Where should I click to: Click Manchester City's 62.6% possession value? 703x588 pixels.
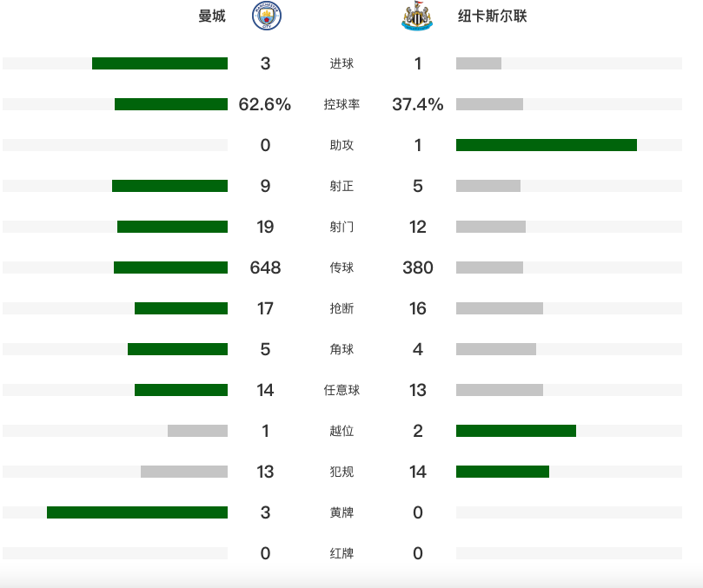pos(265,104)
